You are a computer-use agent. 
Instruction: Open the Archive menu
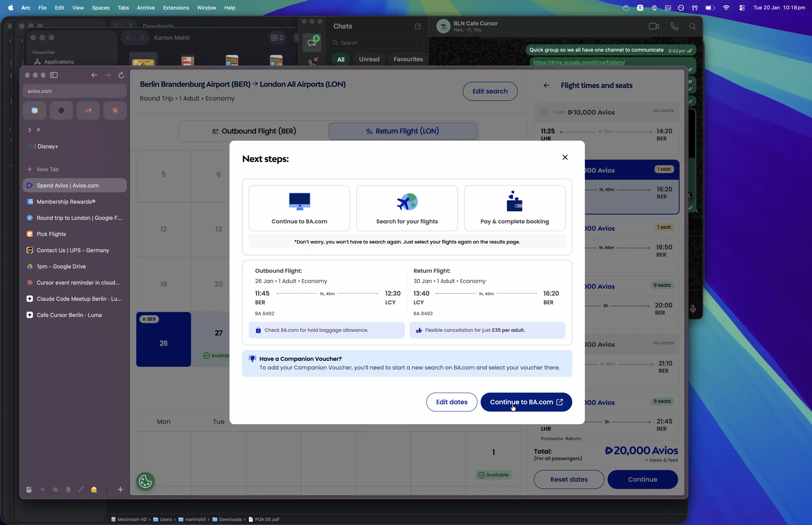146,8
